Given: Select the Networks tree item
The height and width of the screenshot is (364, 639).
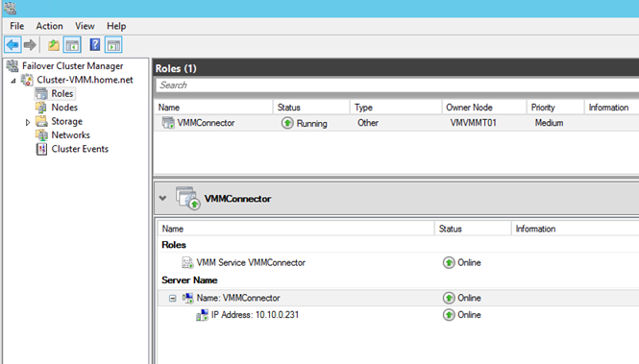Looking at the screenshot, I should point(70,135).
